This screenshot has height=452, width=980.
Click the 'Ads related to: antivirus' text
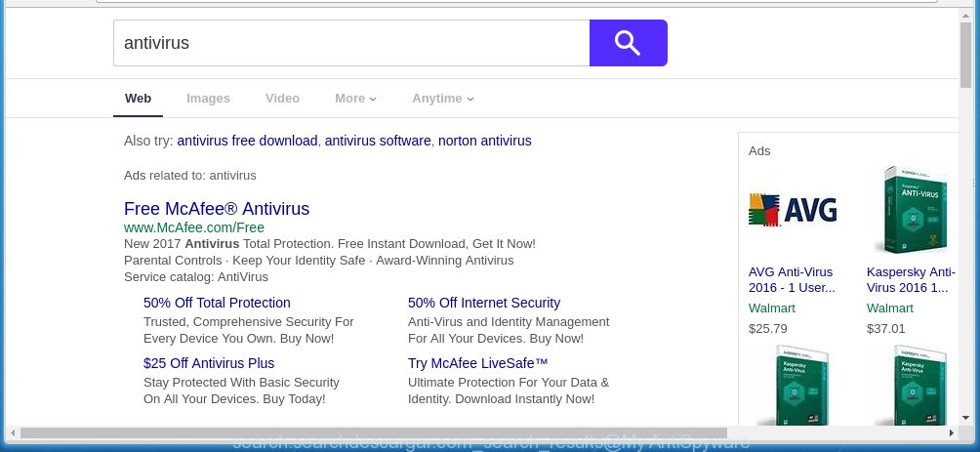coord(190,176)
